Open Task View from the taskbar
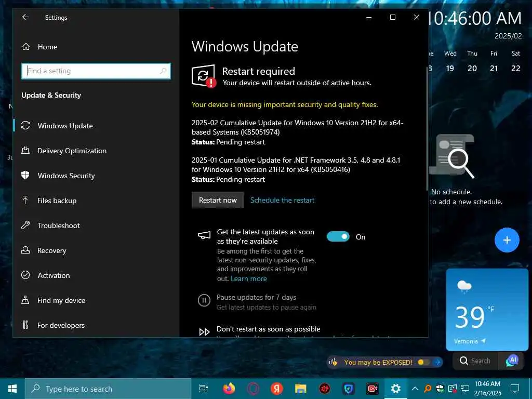This screenshot has width=532, height=399. coord(204,389)
